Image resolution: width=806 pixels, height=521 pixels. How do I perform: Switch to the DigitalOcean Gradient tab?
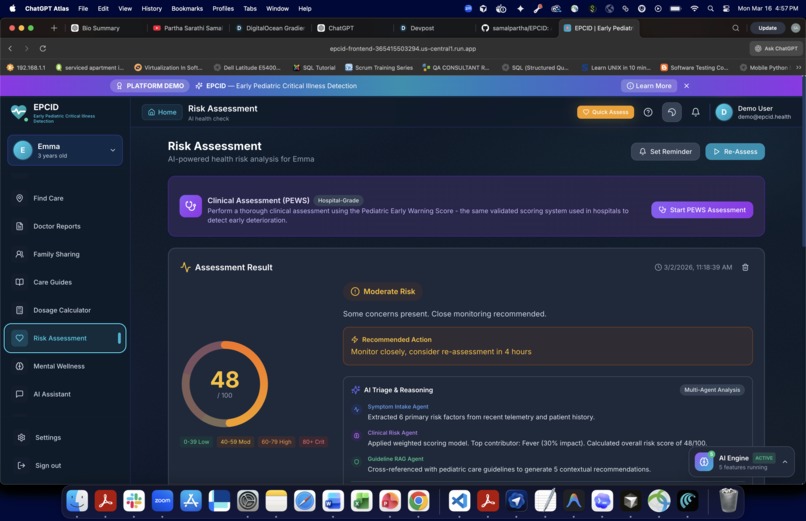point(270,28)
